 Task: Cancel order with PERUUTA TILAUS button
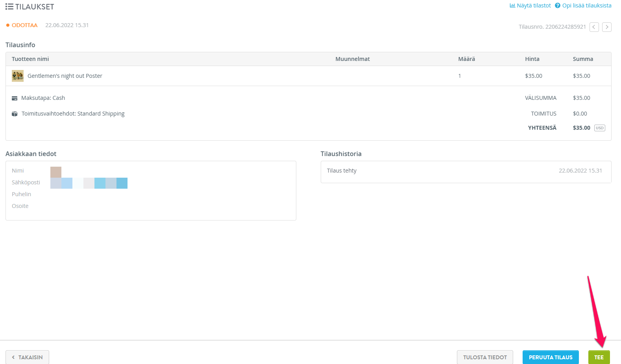[551, 357]
